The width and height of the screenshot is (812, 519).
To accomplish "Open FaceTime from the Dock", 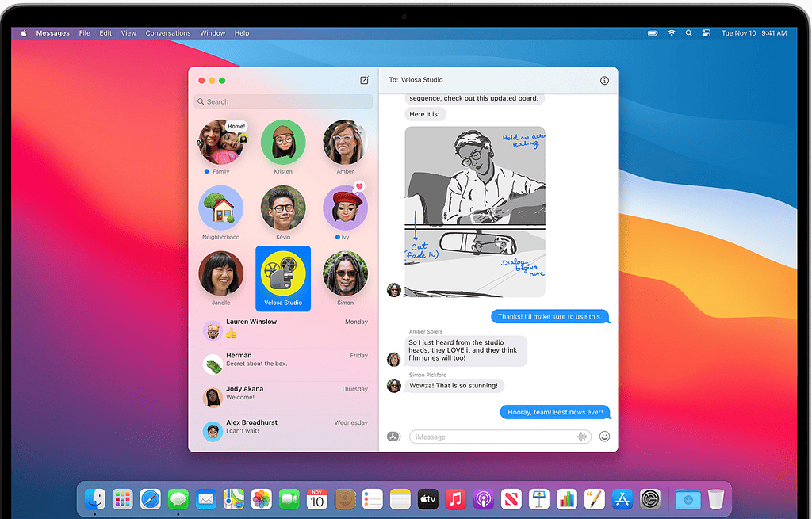I will tap(289, 499).
